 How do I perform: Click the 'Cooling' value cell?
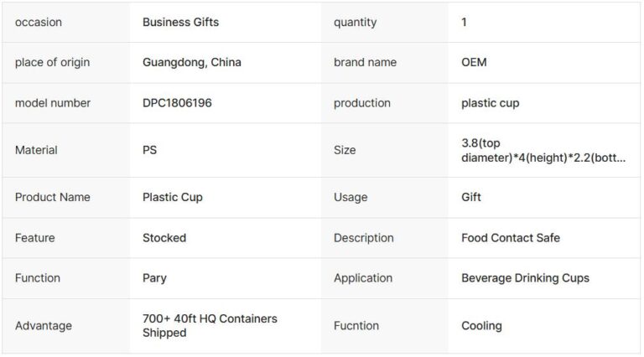481,326
